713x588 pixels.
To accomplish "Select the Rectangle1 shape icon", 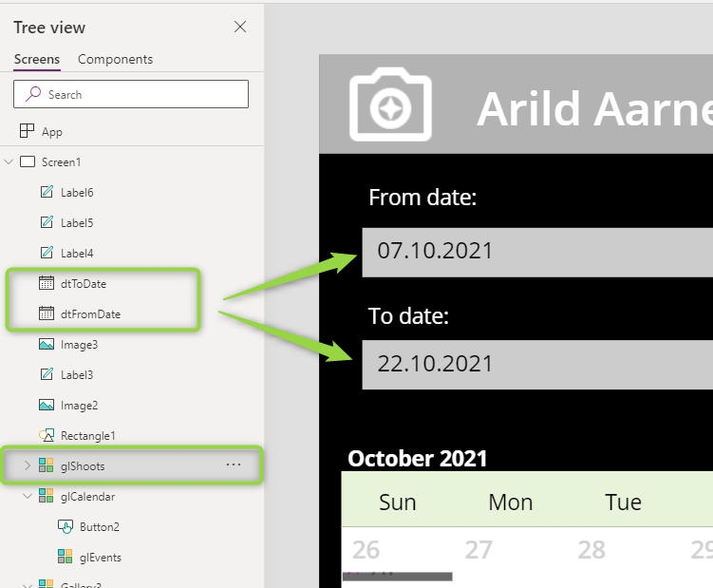I will 47,435.
